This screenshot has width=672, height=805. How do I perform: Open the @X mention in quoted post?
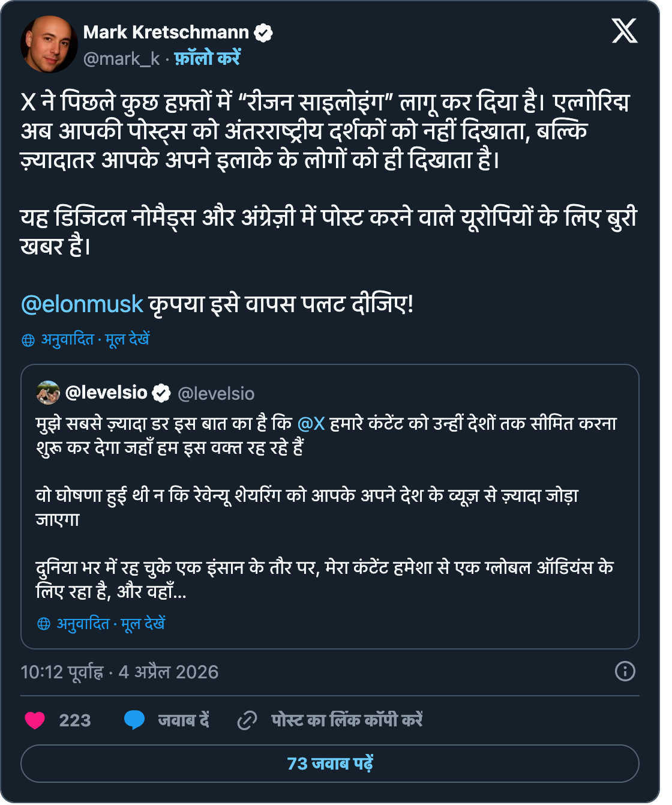click(311, 424)
